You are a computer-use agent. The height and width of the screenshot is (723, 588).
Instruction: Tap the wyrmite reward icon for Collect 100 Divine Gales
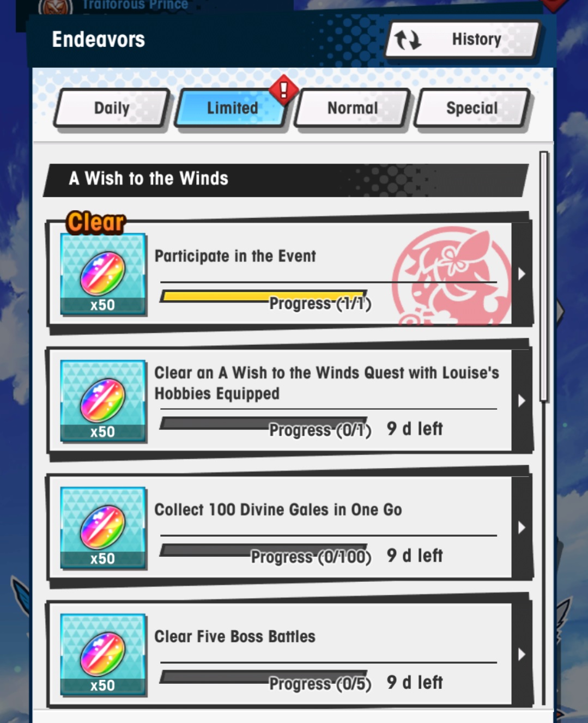click(103, 528)
